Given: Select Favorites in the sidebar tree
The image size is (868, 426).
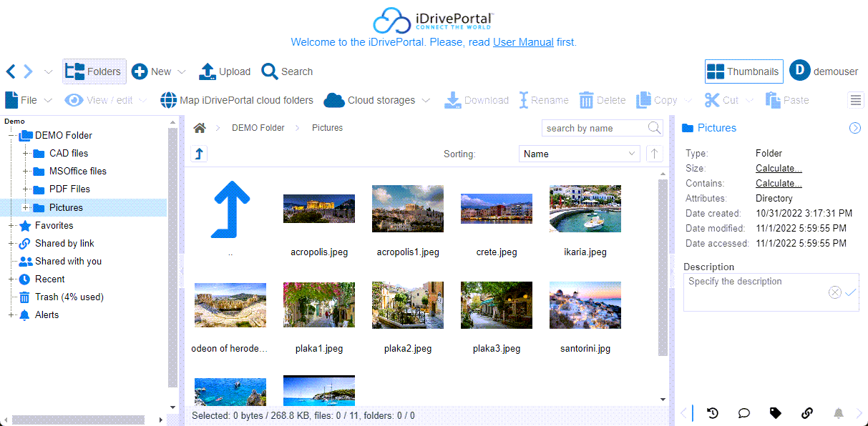Looking at the screenshot, I should 54,225.
